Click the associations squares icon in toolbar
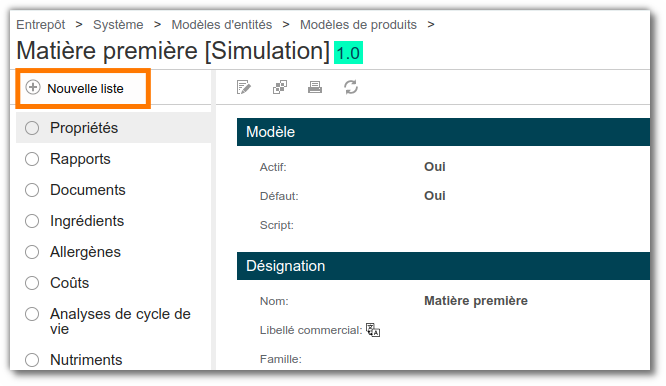 (279, 87)
